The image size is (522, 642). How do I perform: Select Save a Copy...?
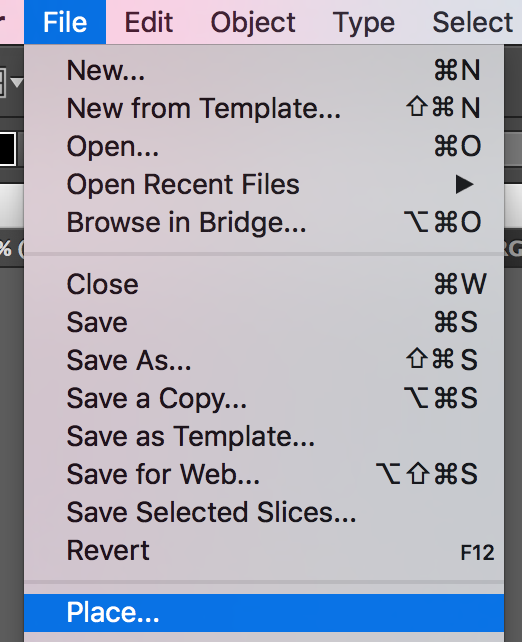264,398
